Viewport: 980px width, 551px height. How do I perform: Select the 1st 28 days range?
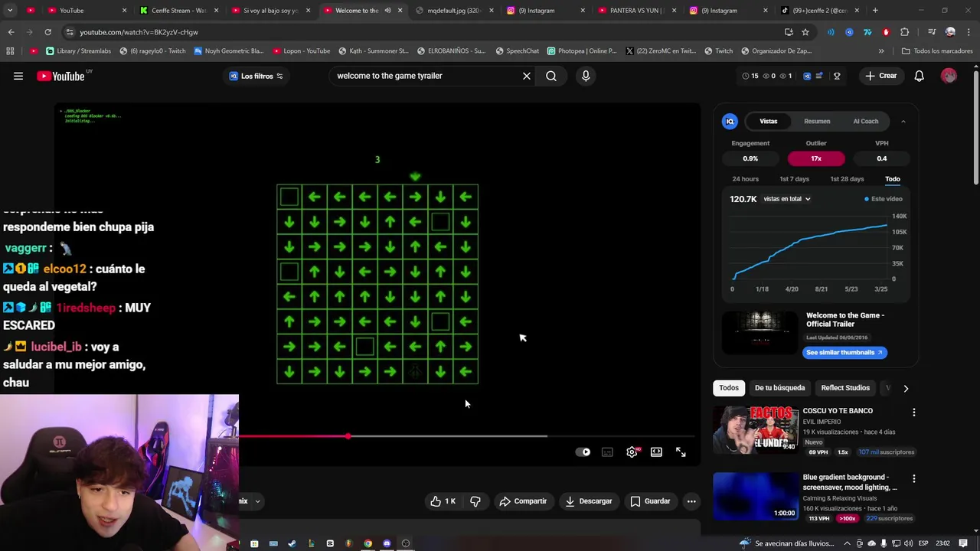tap(847, 179)
